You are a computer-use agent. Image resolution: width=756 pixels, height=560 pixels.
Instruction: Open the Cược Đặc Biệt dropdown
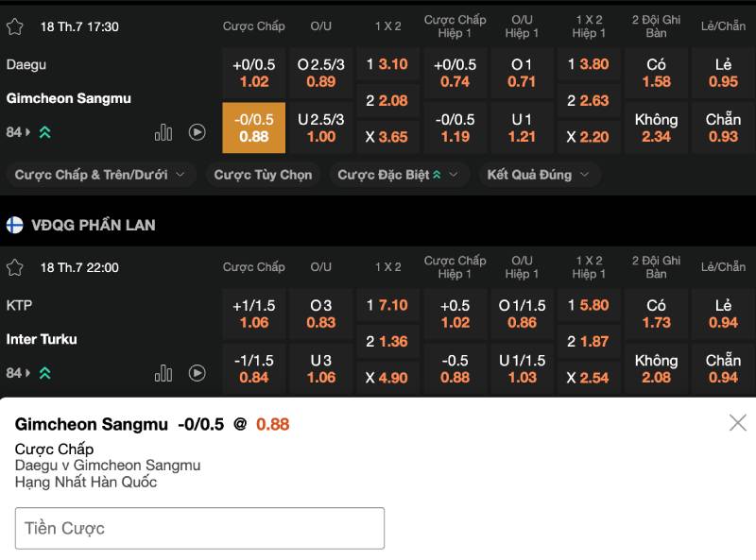398,175
